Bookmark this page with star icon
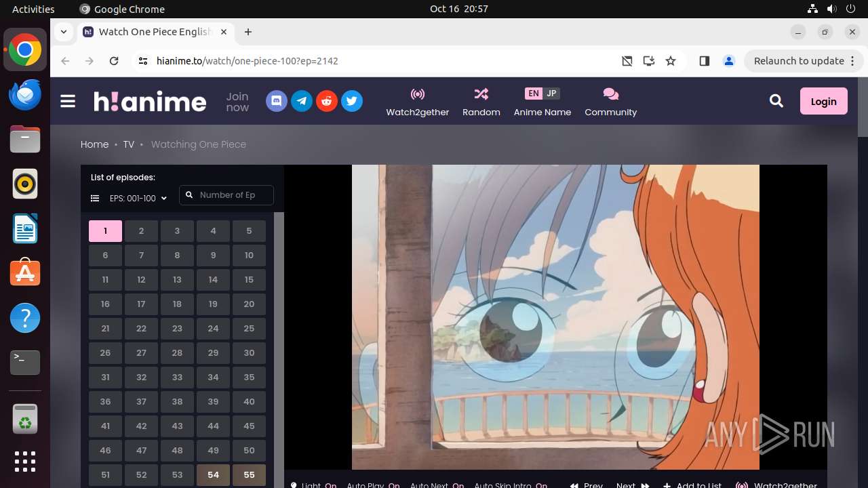 click(x=671, y=61)
